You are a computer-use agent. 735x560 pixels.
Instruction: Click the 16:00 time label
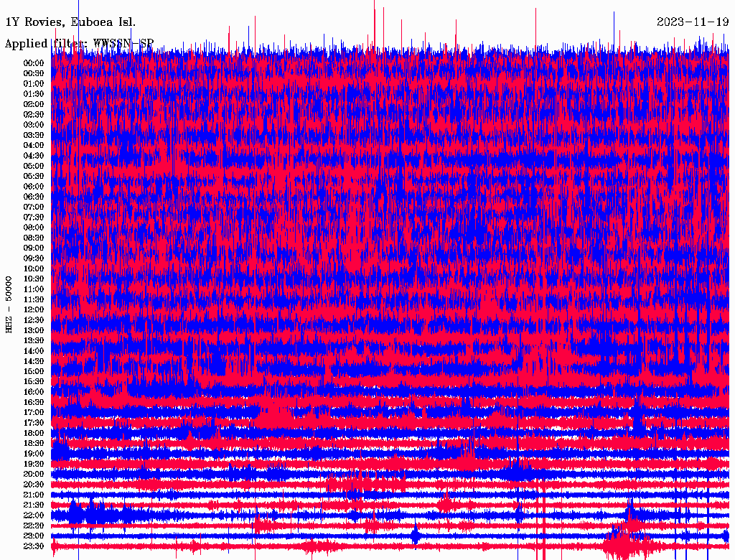(33, 392)
